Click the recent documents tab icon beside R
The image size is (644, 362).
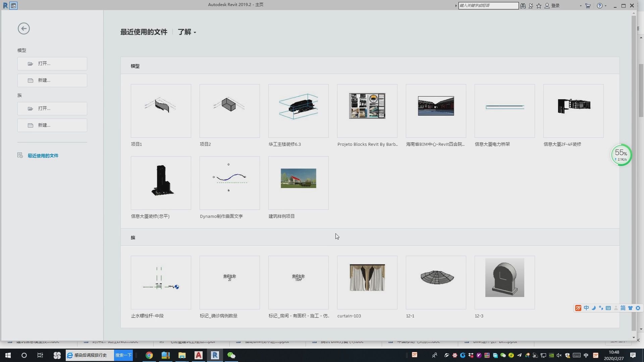(x=14, y=5)
